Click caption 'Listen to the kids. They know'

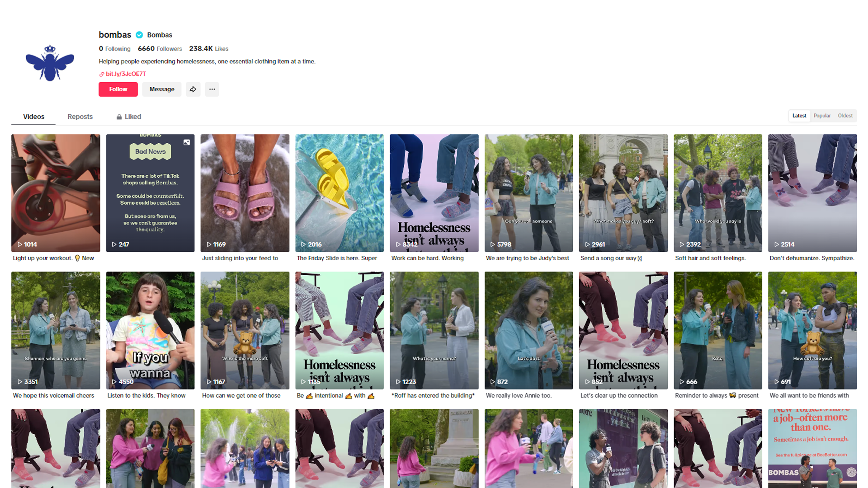click(x=146, y=396)
